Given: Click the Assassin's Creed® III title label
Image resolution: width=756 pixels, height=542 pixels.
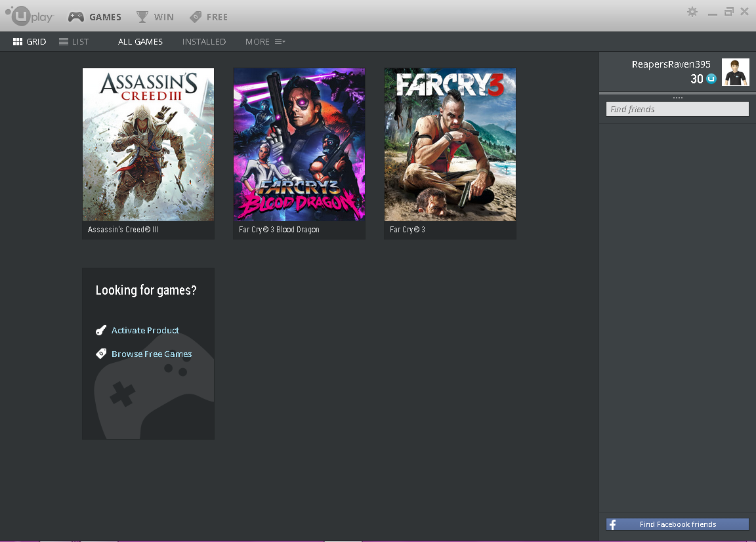Looking at the screenshot, I should pos(123,230).
